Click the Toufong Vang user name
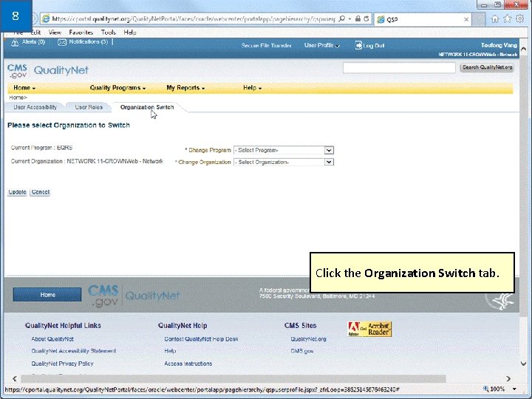Screen dimensions: 532x399 click(x=499, y=45)
